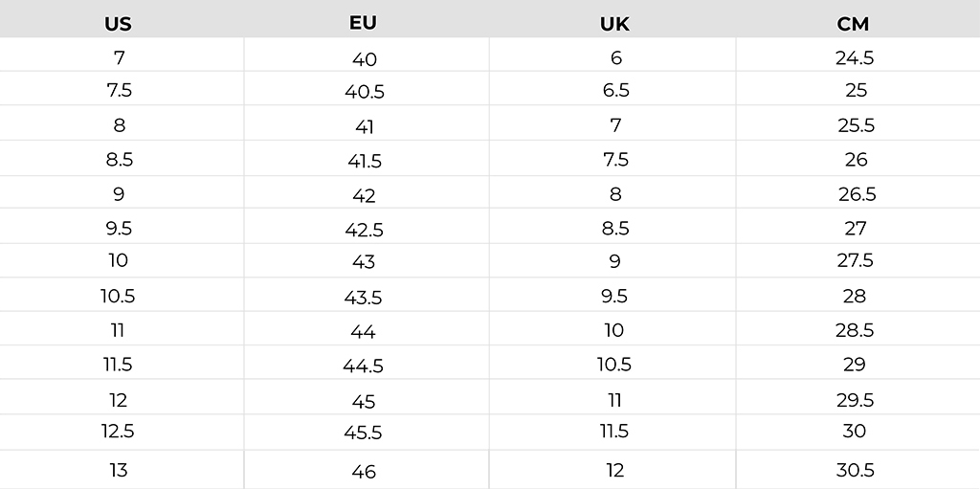The image size is (980, 489).
Task: Select the 26 CM cell
Action: pos(856,160)
